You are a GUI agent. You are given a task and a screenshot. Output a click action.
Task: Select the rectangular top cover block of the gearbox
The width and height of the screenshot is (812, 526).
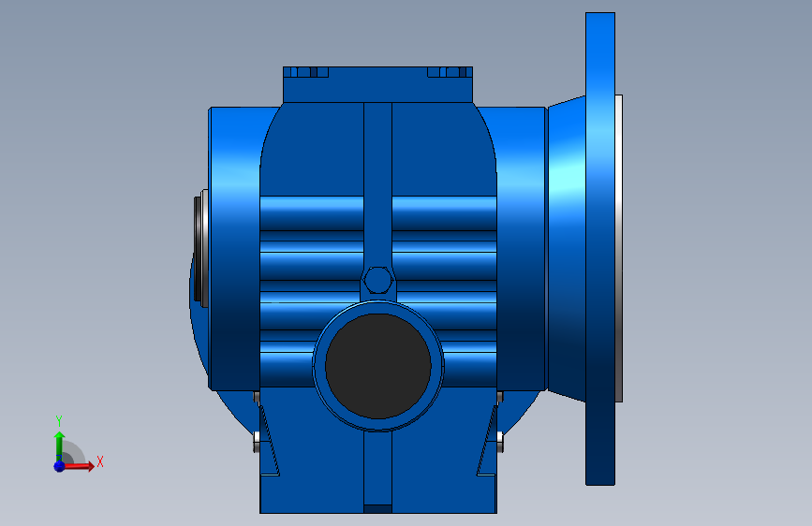click(x=377, y=85)
